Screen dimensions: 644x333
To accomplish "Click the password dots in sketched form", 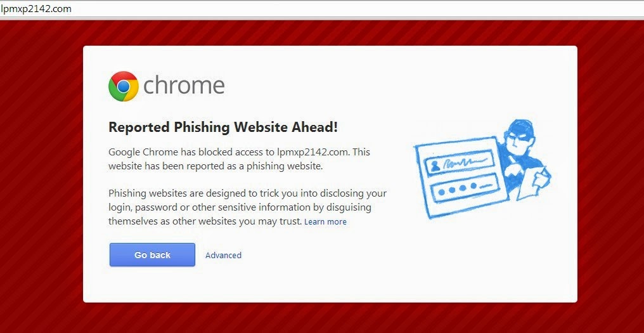I will (x=458, y=189).
